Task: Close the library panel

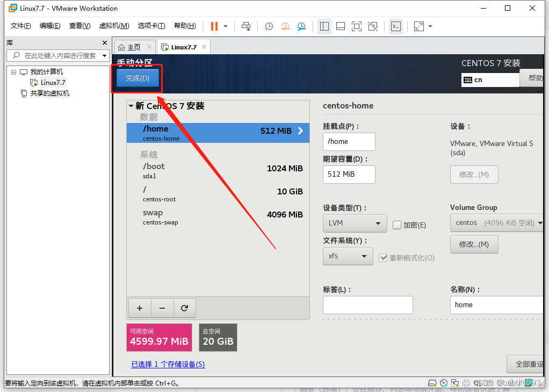Action: [105, 43]
